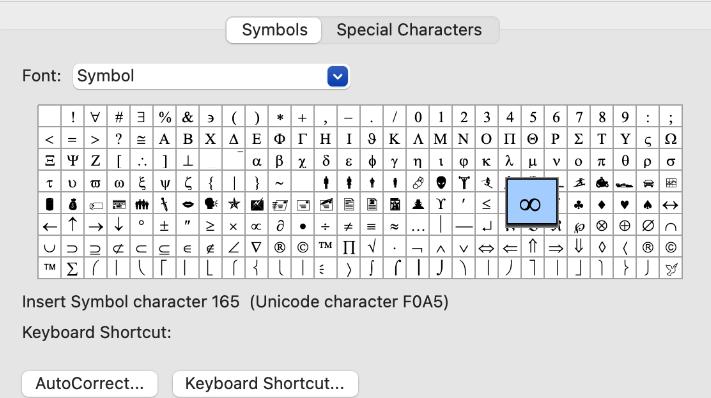Pick the five-pointed star symbol

tap(234, 204)
